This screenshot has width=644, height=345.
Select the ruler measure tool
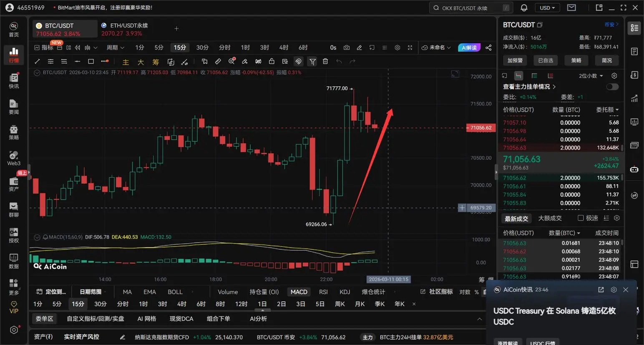point(218,61)
